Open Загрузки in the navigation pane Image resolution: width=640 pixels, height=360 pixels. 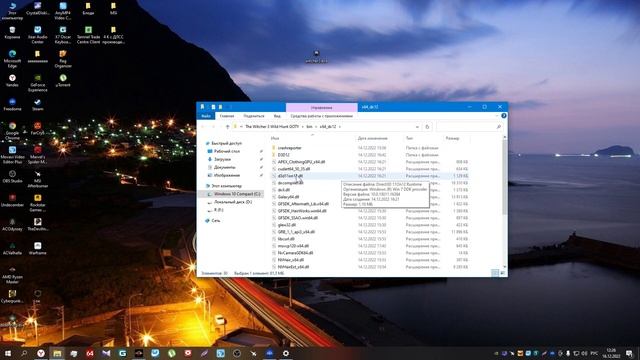(222, 159)
